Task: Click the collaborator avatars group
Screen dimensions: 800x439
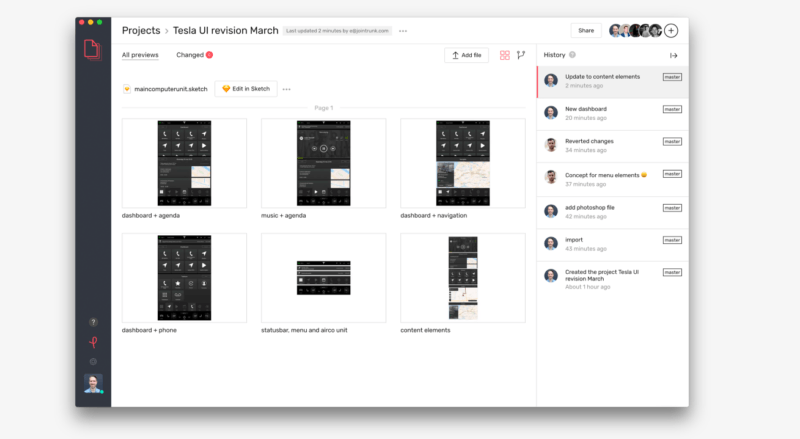Action: point(636,31)
